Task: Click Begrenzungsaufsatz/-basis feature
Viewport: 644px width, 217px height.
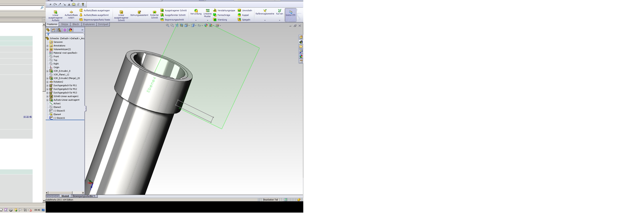Action: coord(95,20)
